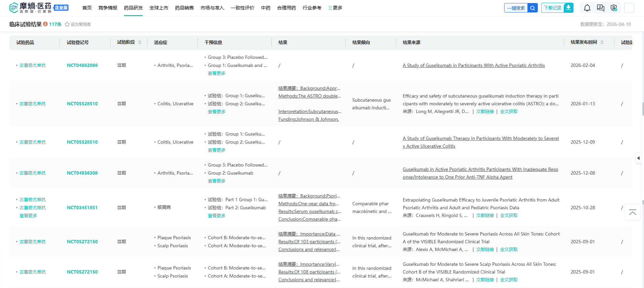Click the orange info icon beside 临床试验结果
The width and height of the screenshot is (644, 288).
(45, 24)
